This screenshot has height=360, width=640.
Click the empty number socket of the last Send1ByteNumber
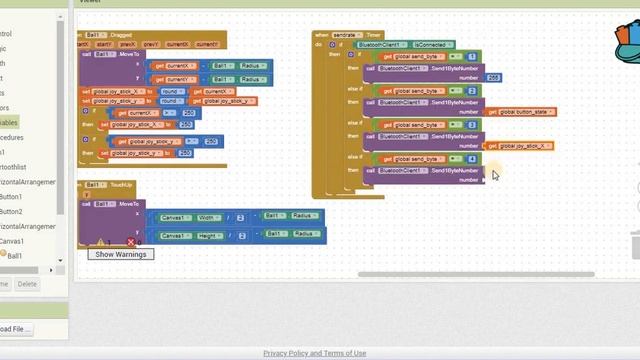483,180
